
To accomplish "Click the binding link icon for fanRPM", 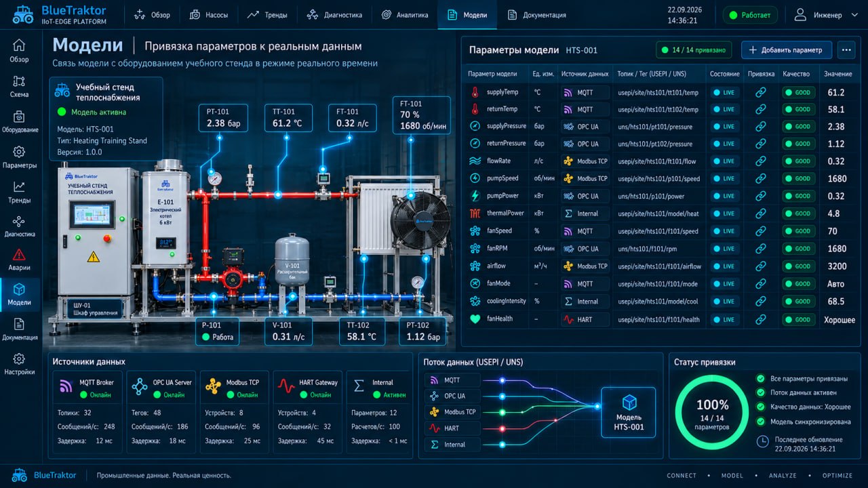I will (x=761, y=249).
